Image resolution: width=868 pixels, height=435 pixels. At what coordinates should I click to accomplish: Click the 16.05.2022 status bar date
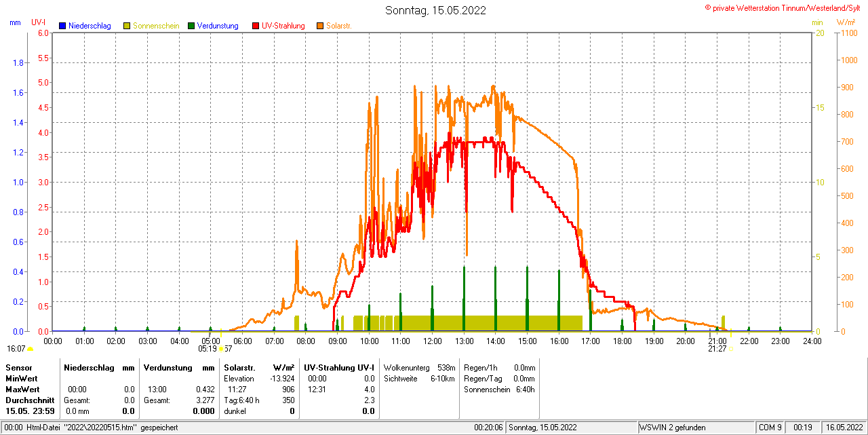pos(843,428)
